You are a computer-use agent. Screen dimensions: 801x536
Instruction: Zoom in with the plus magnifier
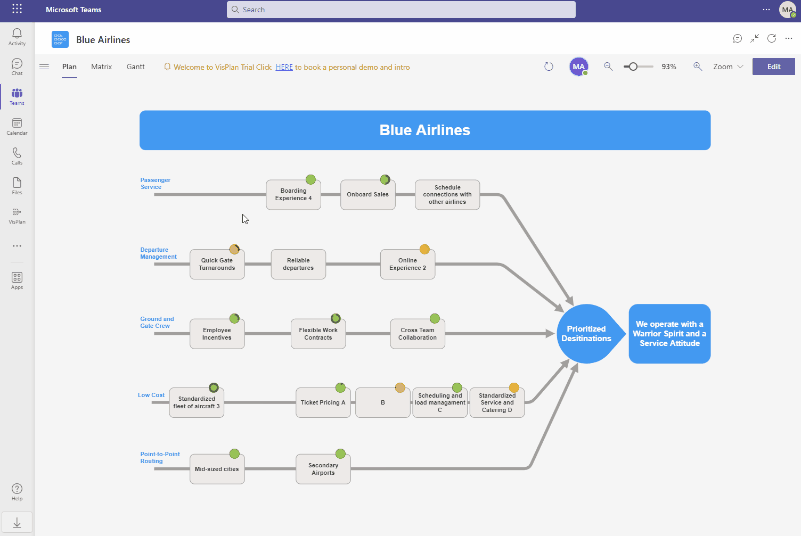point(697,66)
